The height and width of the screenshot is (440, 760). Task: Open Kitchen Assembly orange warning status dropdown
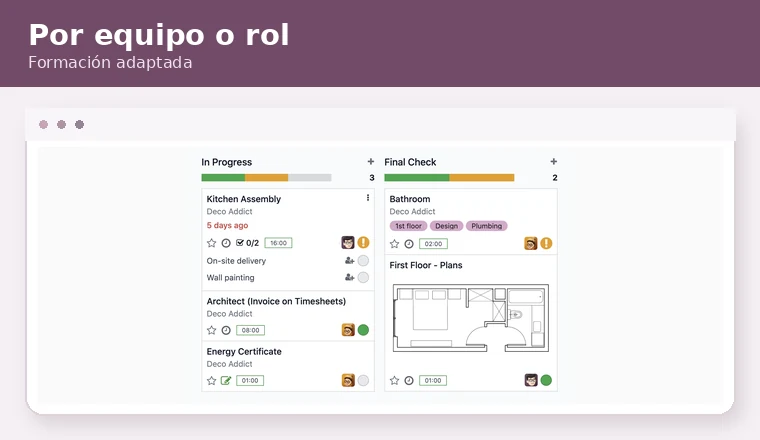pos(363,242)
